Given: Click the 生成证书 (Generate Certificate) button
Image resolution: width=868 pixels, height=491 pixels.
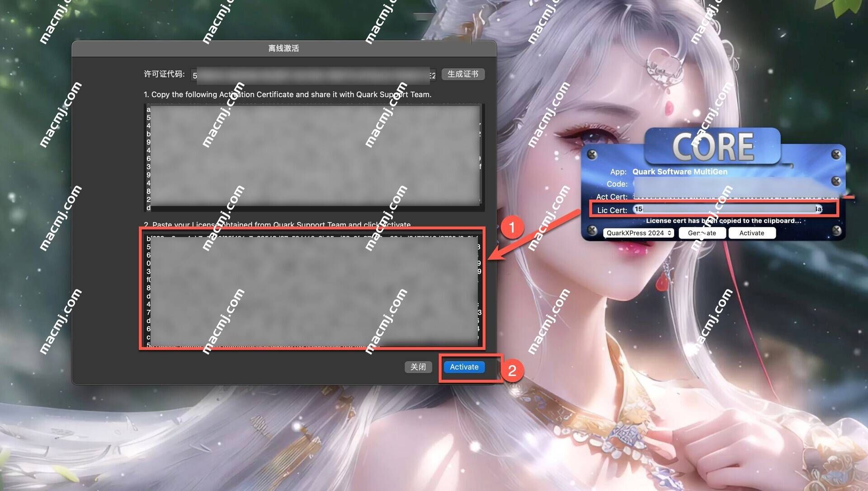Looking at the screenshot, I should (x=463, y=73).
